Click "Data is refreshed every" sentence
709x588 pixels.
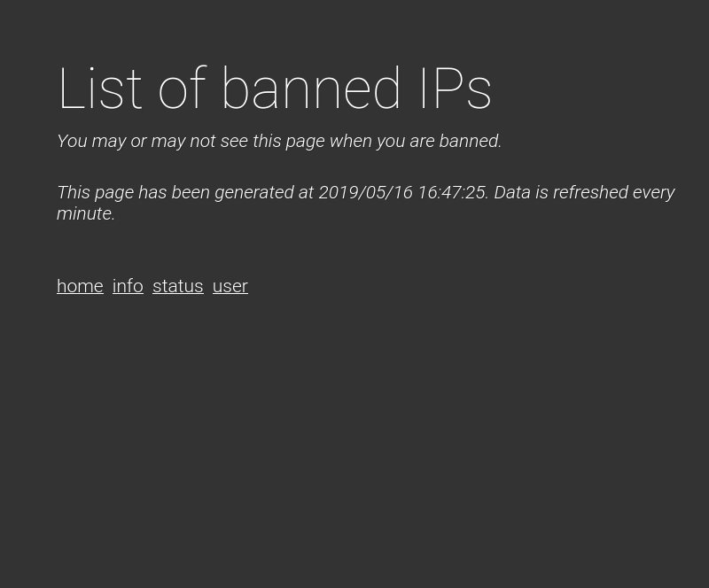click(x=585, y=192)
